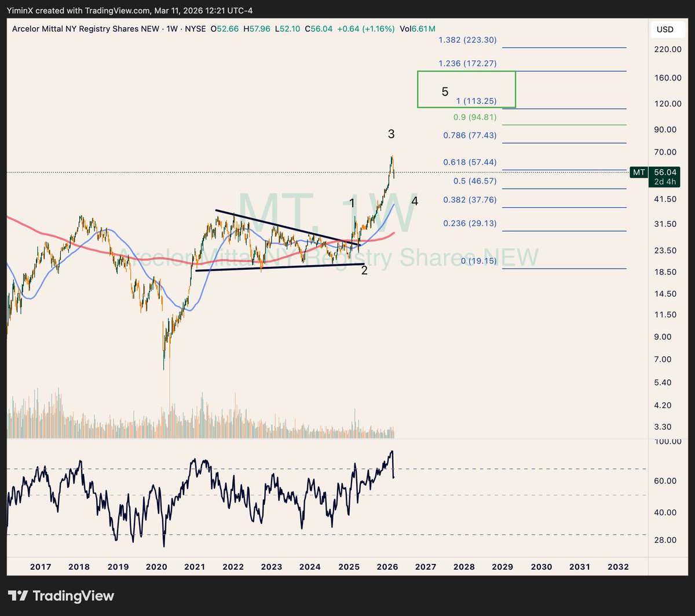Viewport: 695px width, 616px height.
Task: Click the 70.00 price axis label
Action: 665,152
